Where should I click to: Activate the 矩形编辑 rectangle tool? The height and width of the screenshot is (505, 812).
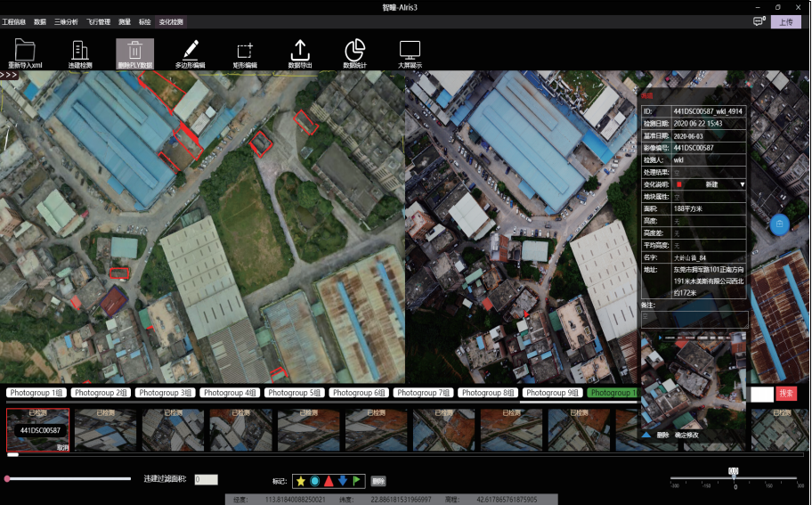tap(245, 50)
